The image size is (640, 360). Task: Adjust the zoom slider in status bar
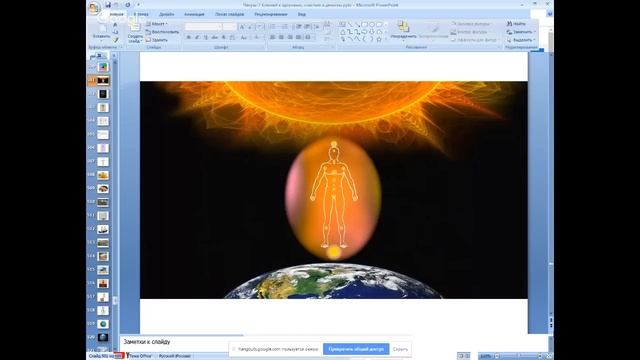pyautogui.click(x=519, y=356)
